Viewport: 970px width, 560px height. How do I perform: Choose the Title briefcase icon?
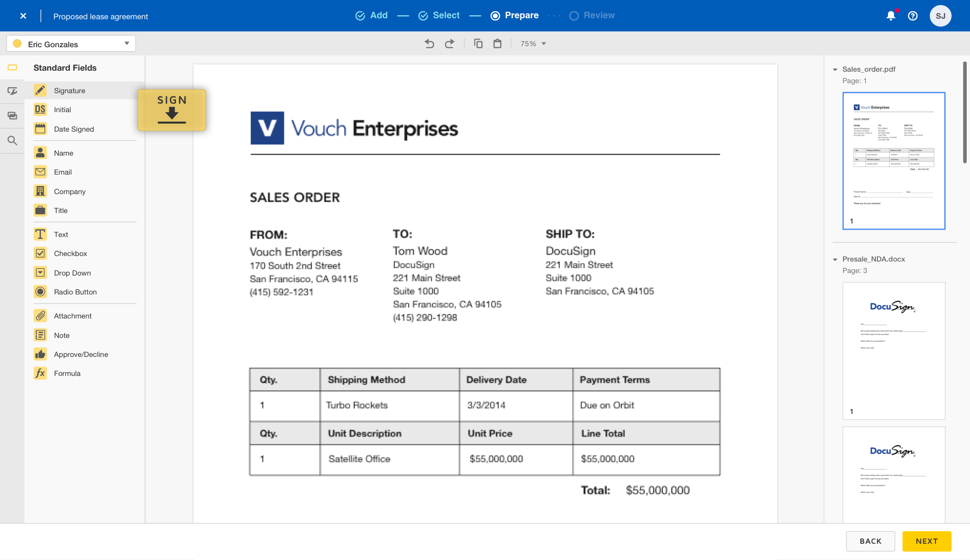[x=40, y=210]
